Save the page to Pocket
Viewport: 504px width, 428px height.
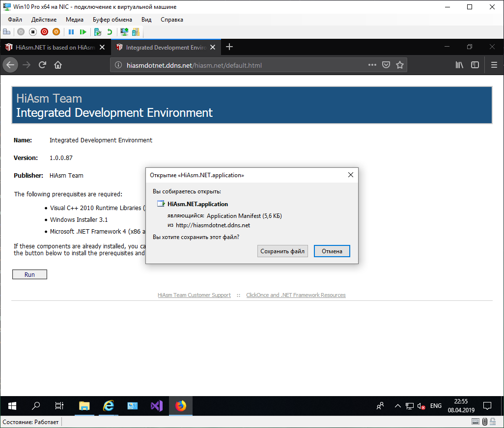[x=386, y=65]
